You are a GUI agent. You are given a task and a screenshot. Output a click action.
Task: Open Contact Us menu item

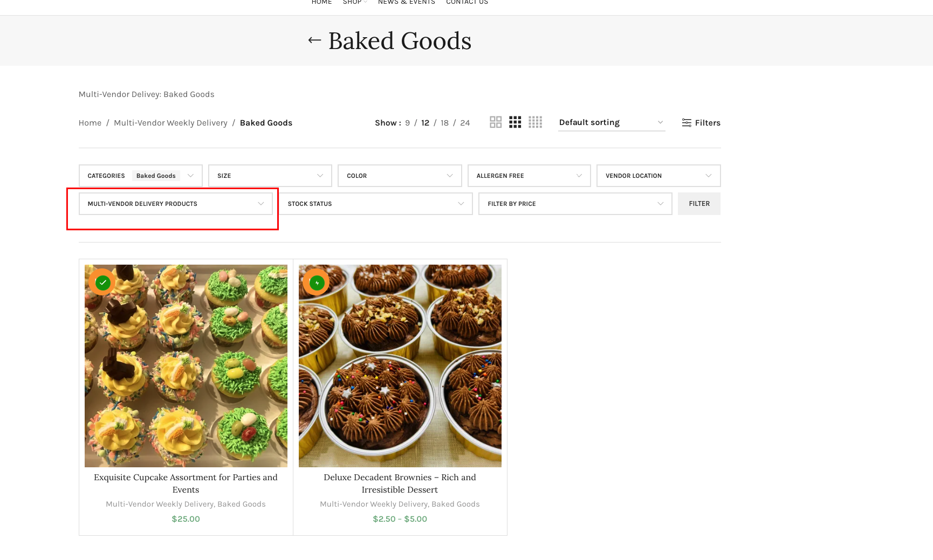pos(467,2)
